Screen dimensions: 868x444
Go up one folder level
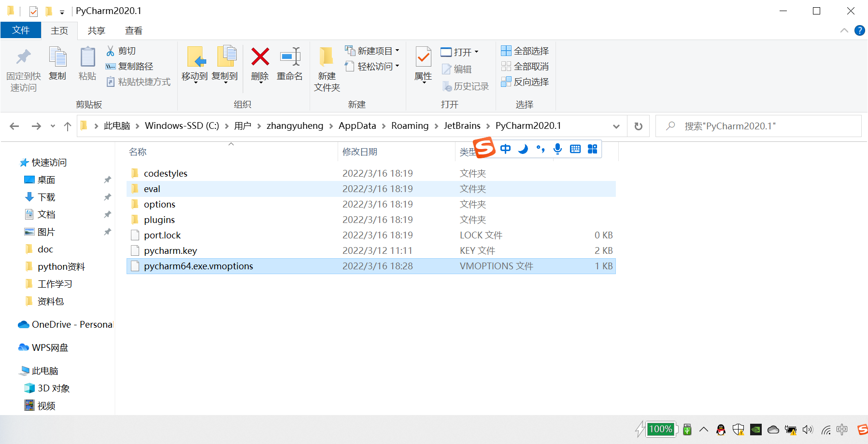[68, 126]
